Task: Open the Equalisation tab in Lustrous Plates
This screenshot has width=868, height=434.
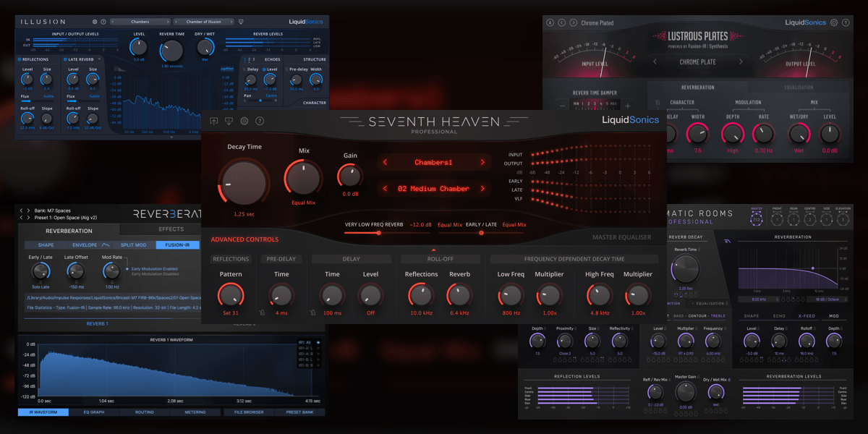Action: [799, 88]
